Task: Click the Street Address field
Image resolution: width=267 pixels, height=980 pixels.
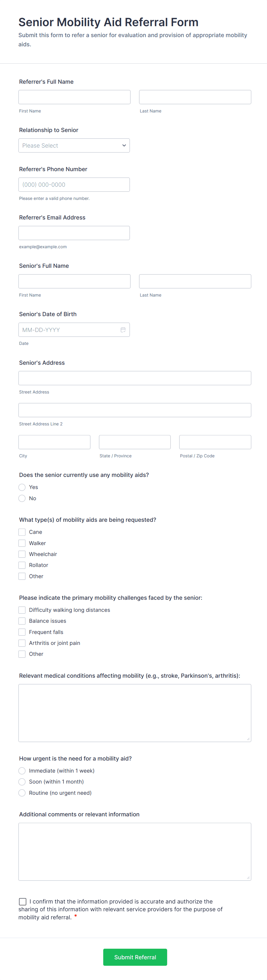Action: point(135,378)
